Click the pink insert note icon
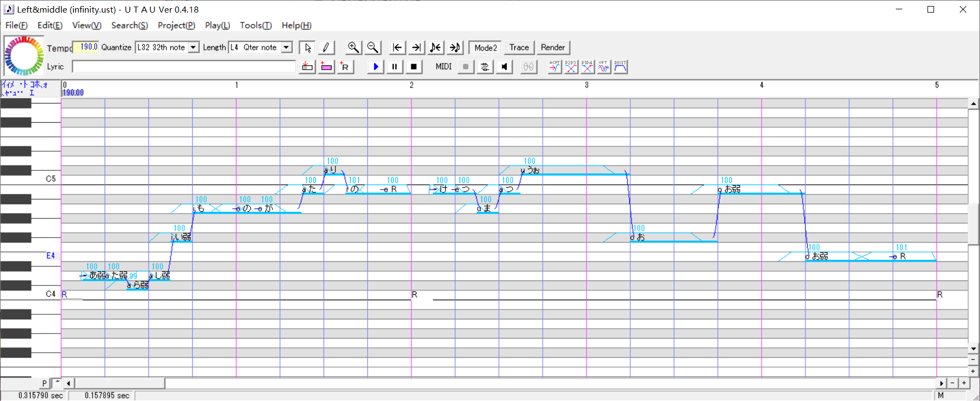Image resolution: width=980 pixels, height=401 pixels. (x=326, y=67)
